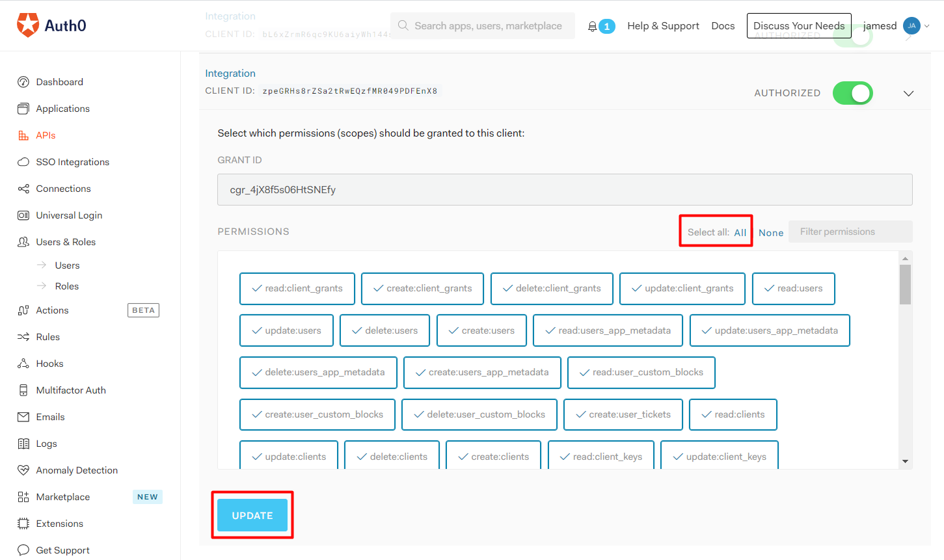Uncheck create:users scope
The height and width of the screenshot is (560, 944).
481,330
